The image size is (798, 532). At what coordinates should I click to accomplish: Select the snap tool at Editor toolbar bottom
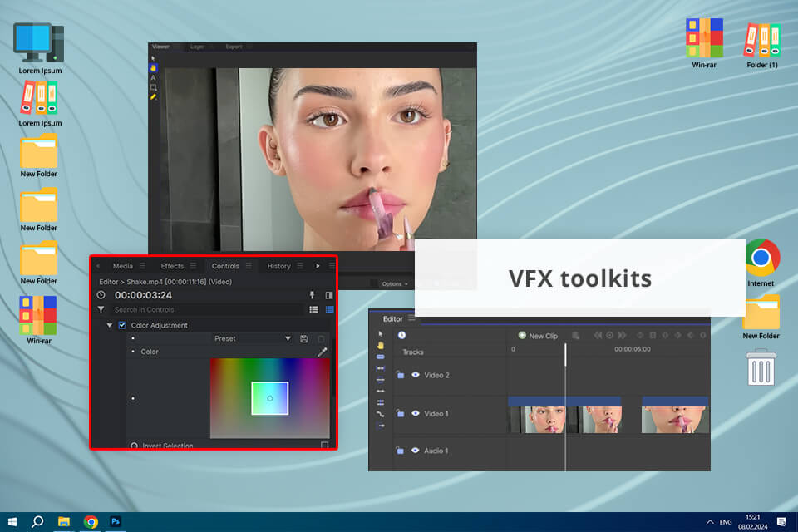(382, 426)
